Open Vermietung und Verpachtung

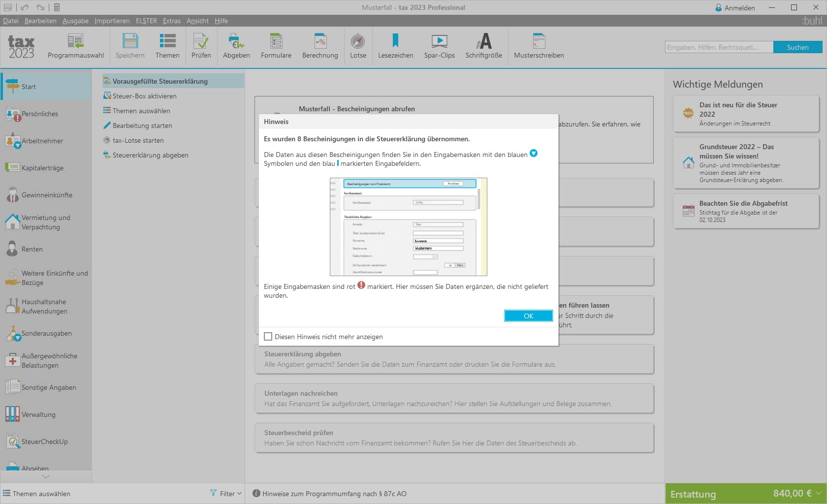pos(46,222)
